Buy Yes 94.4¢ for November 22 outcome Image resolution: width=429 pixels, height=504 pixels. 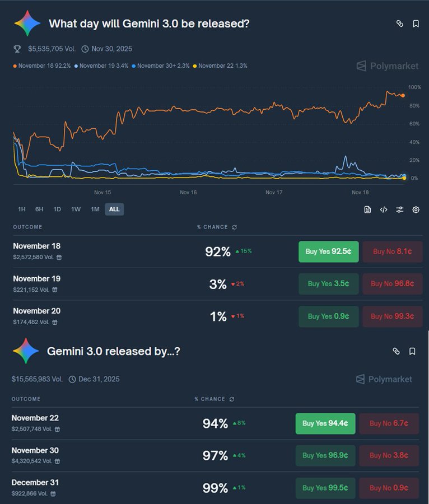pyautogui.click(x=325, y=424)
